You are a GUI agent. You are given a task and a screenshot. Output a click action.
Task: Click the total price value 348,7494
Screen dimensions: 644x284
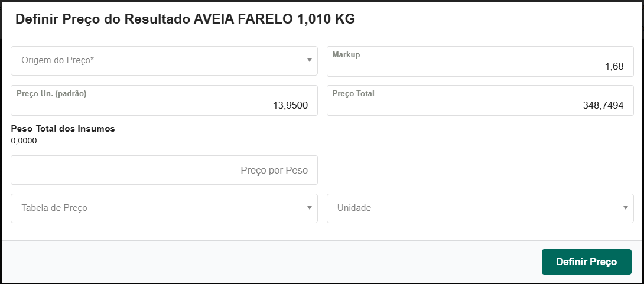coord(603,106)
